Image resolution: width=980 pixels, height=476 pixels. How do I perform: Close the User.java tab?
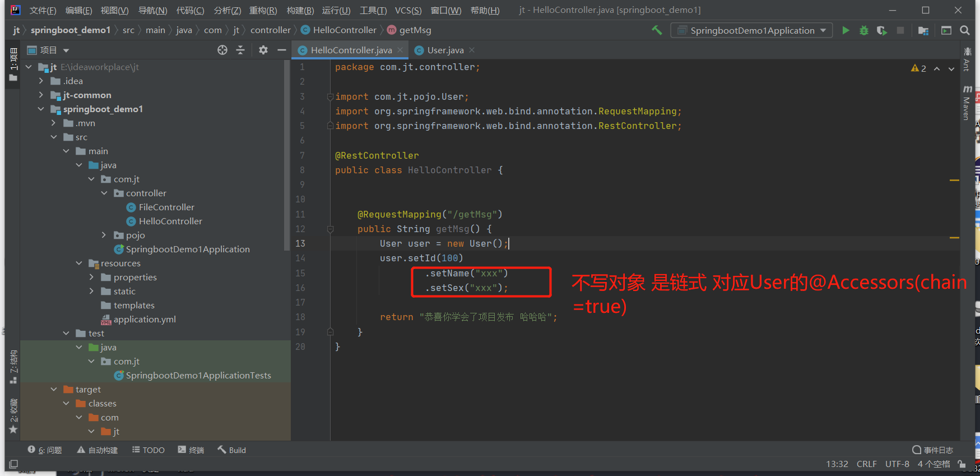(x=472, y=50)
